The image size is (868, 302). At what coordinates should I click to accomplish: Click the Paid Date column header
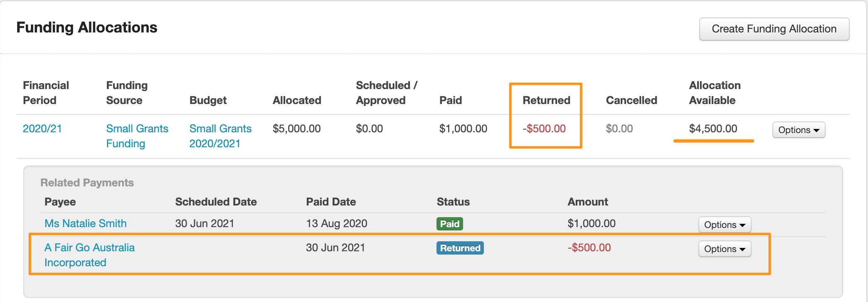330,202
